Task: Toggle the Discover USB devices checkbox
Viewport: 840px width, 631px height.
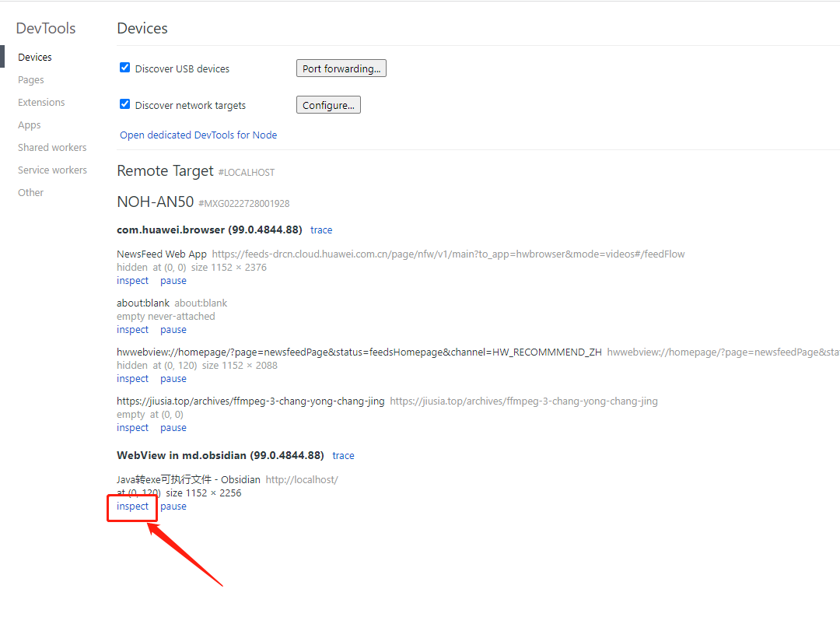Action: pos(124,68)
